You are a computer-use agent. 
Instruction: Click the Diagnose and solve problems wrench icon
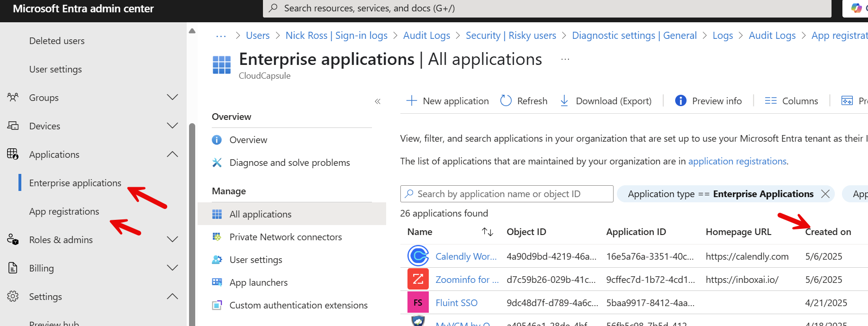point(217,163)
